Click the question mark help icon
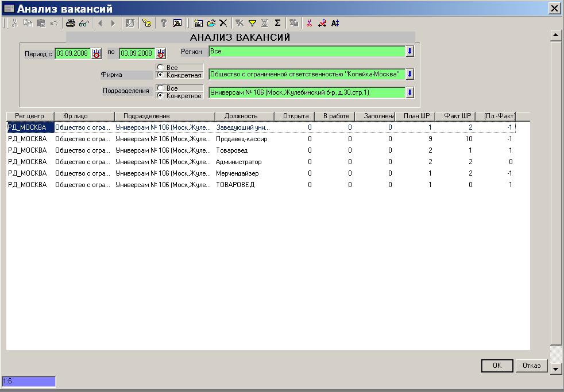This screenshot has height=392, width=564. pyautogui.click(x=164, y=24)
